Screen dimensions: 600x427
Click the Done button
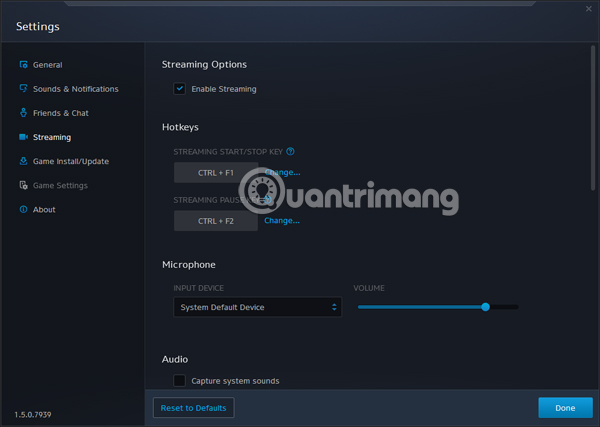pos(565,408)
